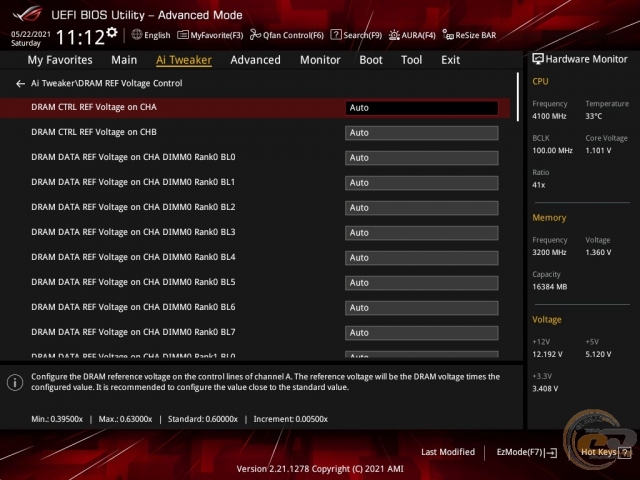Open Qfan Control(F6)
640x480 pixels.
(287, 35)
